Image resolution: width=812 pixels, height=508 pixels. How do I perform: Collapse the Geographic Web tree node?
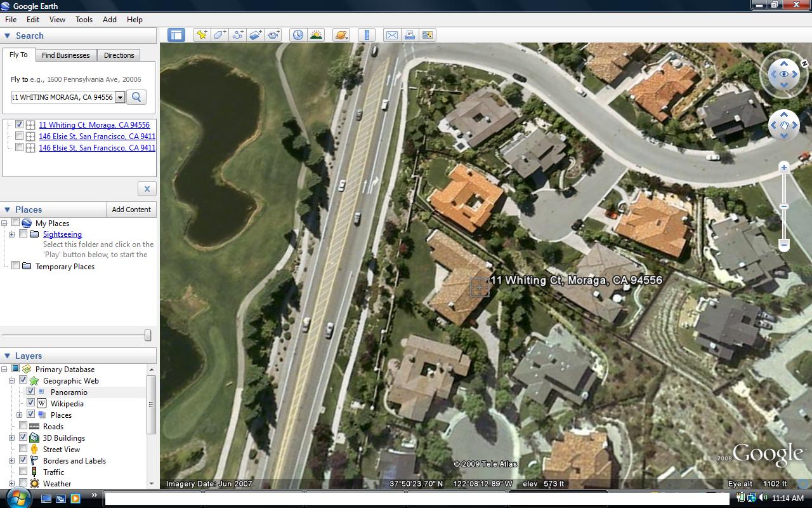pyautogui.click(x=11, y=380)
